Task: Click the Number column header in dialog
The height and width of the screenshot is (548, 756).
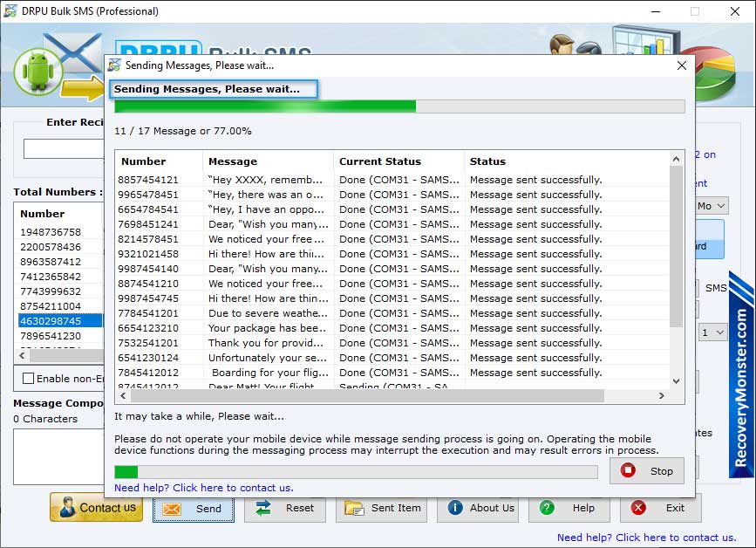Action: pos(159,161)
